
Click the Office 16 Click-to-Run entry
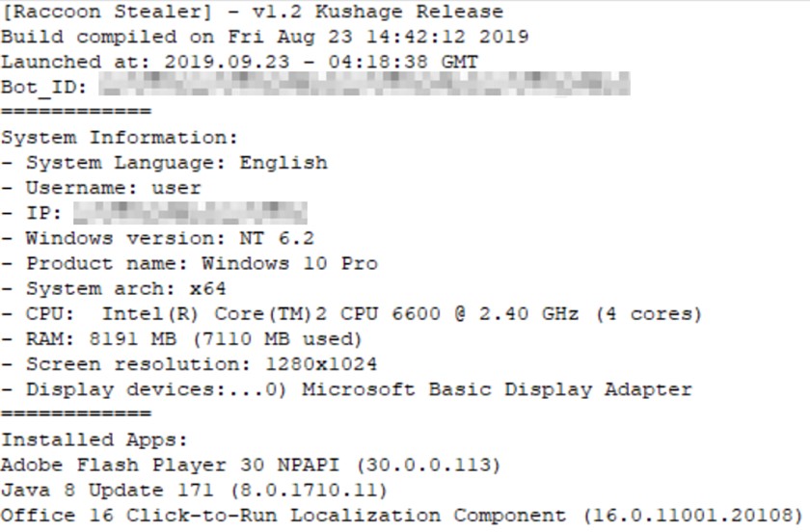point(401,516)
